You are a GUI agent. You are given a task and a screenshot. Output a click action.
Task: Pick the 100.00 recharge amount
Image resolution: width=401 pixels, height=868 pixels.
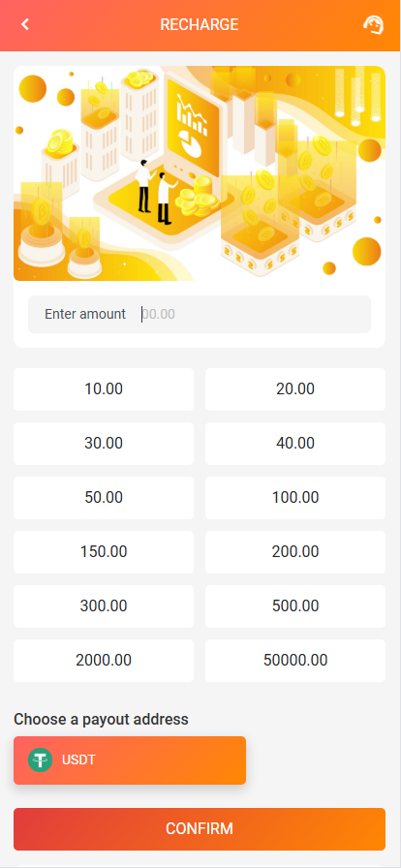point(295,498)
